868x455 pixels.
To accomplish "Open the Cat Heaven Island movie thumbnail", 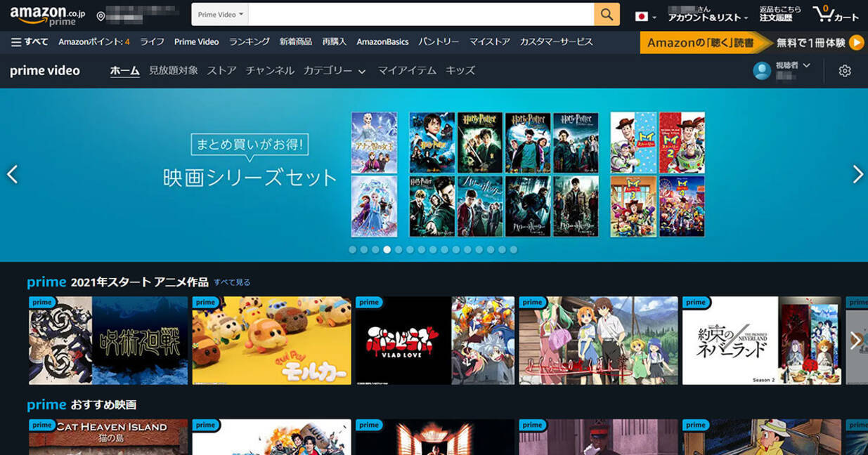I will [108, 437].
